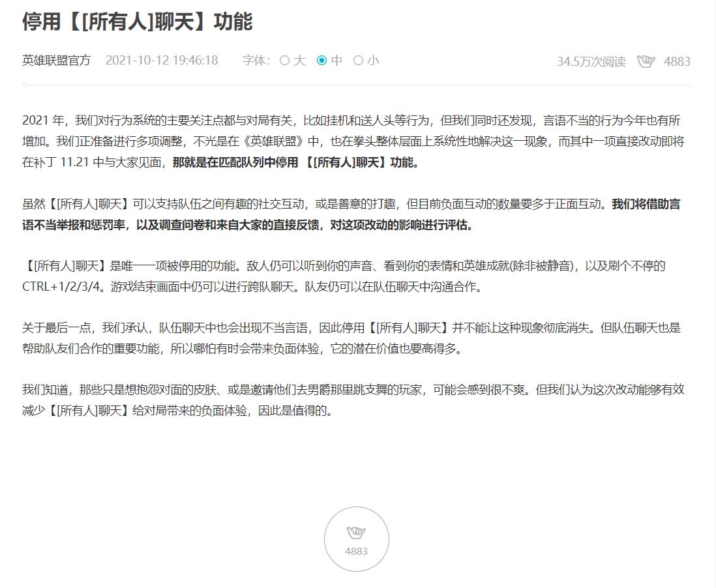
Task: Click the paragraph starting with 2021 年
Action: pos(353,141)
